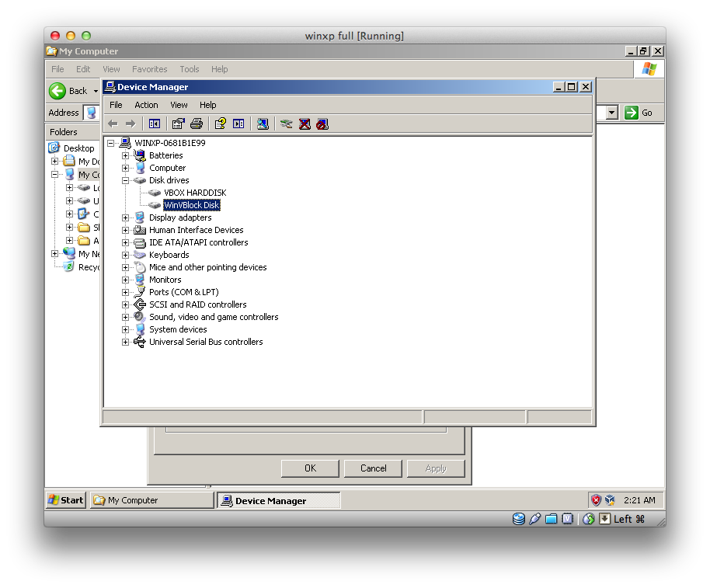Expand the Keyboards node
The height and width of the screenshot is (588, 710).
pyautogui.click(x=125, y=255)
